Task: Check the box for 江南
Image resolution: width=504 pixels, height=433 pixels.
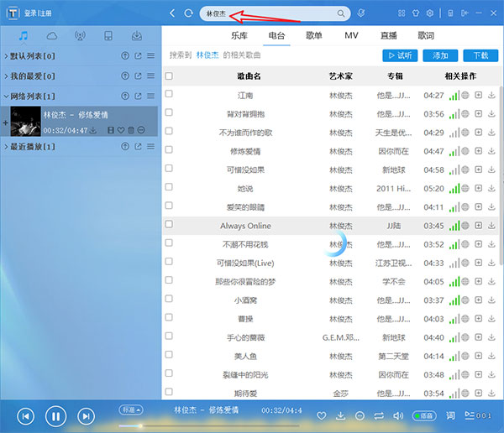Action: click(x=169, y=93)
